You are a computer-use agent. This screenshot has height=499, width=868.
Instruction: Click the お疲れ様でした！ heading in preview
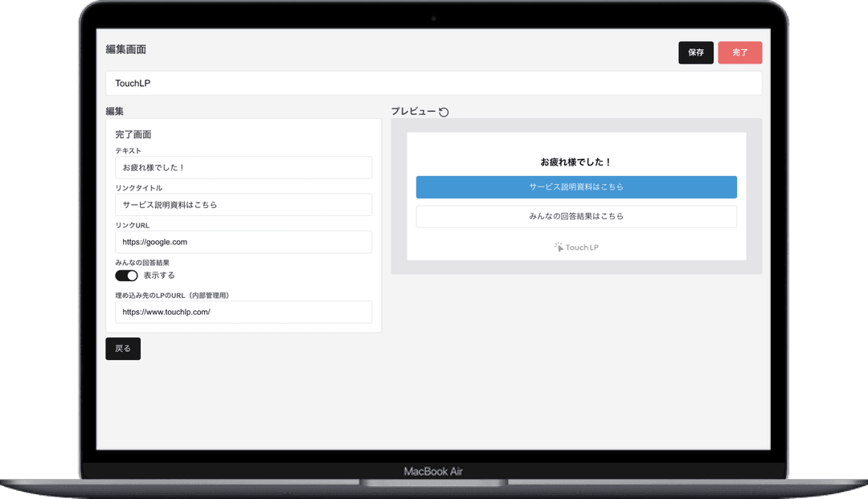pos(575,162)
